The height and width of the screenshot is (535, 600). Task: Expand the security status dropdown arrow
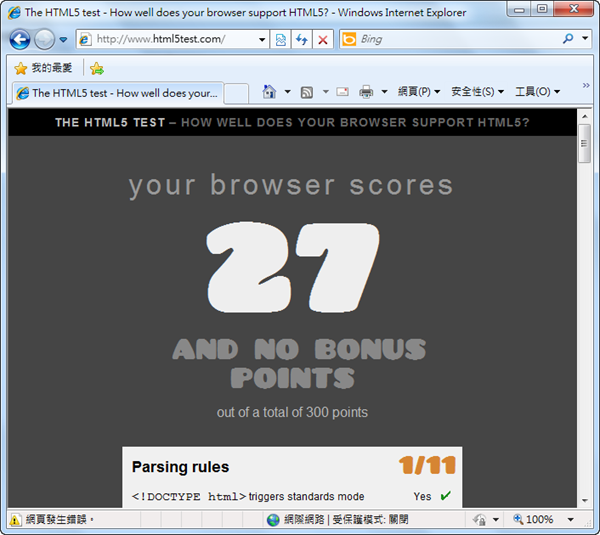496,520
